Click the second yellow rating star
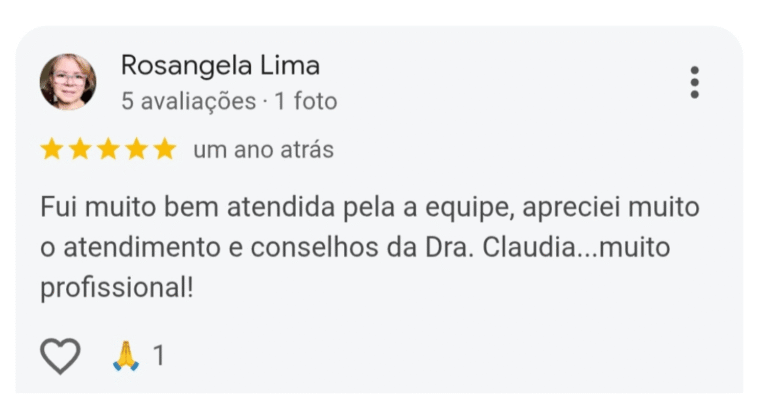Screen dimensions: 768x412 tap(80, 150)
